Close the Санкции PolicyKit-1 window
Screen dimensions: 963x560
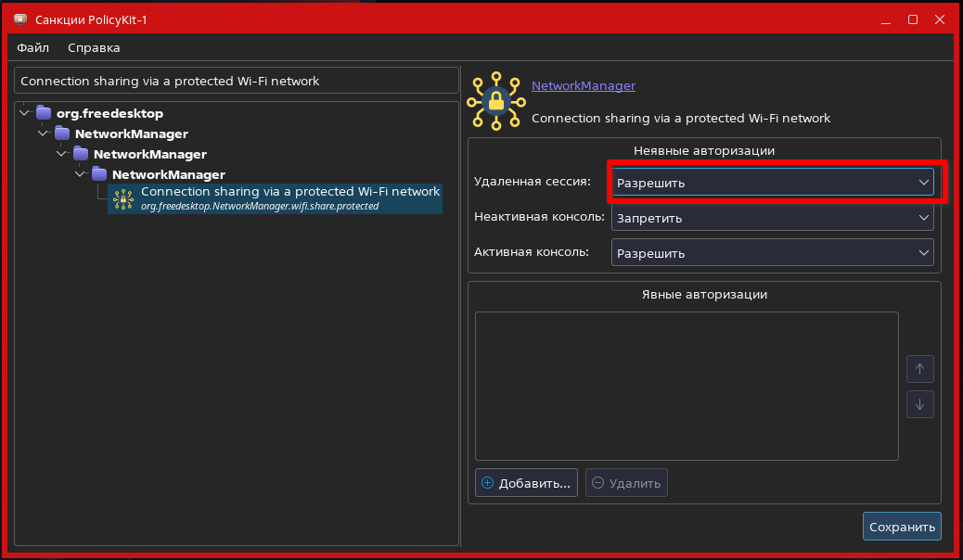pyautogui.click(x=940, y=19)
